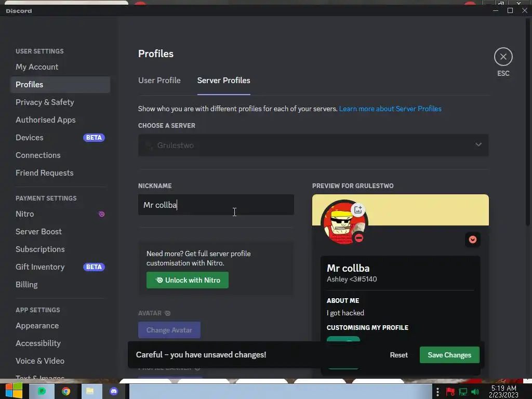532x399 pixels.
Task: Click the red chevron badge in profile preview
Action: (x=473, y=240)
